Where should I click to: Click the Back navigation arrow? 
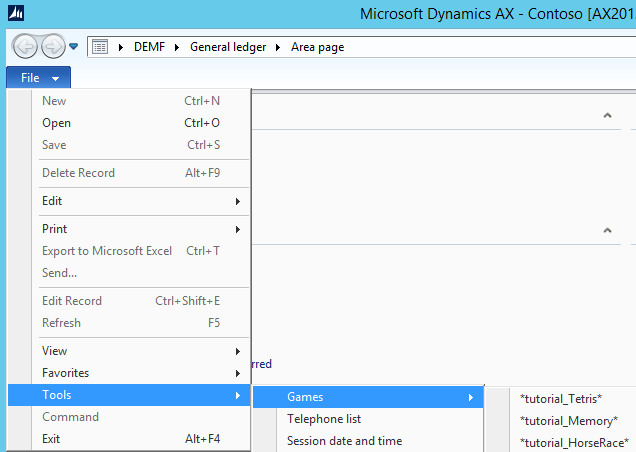click(x=25, y=46)
